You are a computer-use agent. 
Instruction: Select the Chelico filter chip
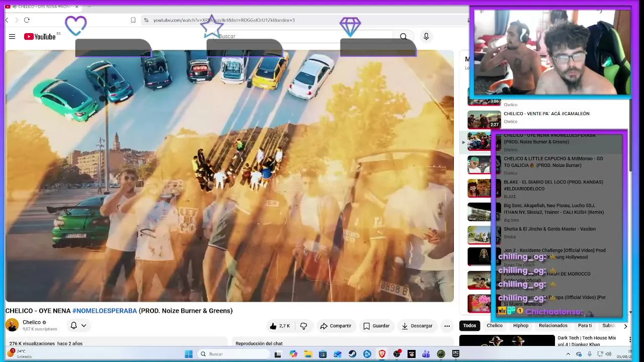click(495, 326)
